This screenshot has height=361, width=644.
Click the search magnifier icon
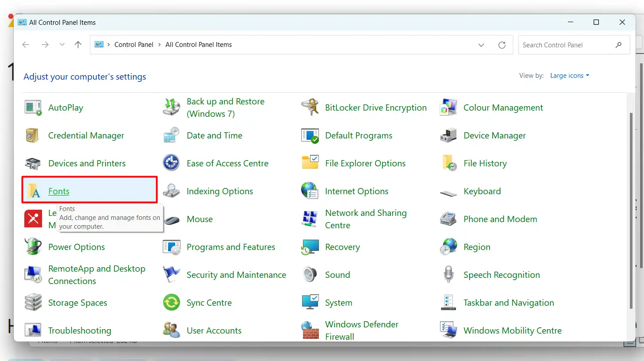618,45
